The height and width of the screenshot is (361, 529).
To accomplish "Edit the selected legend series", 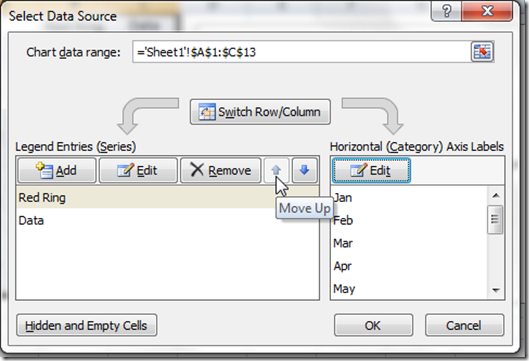I will (138, 170).
